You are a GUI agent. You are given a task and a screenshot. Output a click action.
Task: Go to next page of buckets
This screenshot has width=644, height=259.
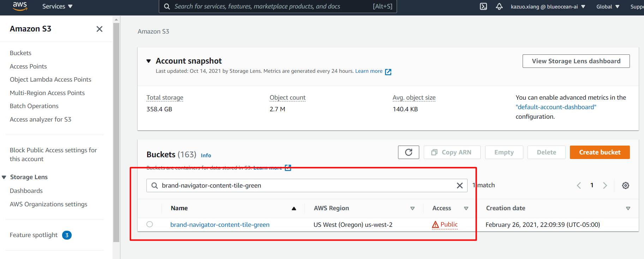(x=605, y=186)
